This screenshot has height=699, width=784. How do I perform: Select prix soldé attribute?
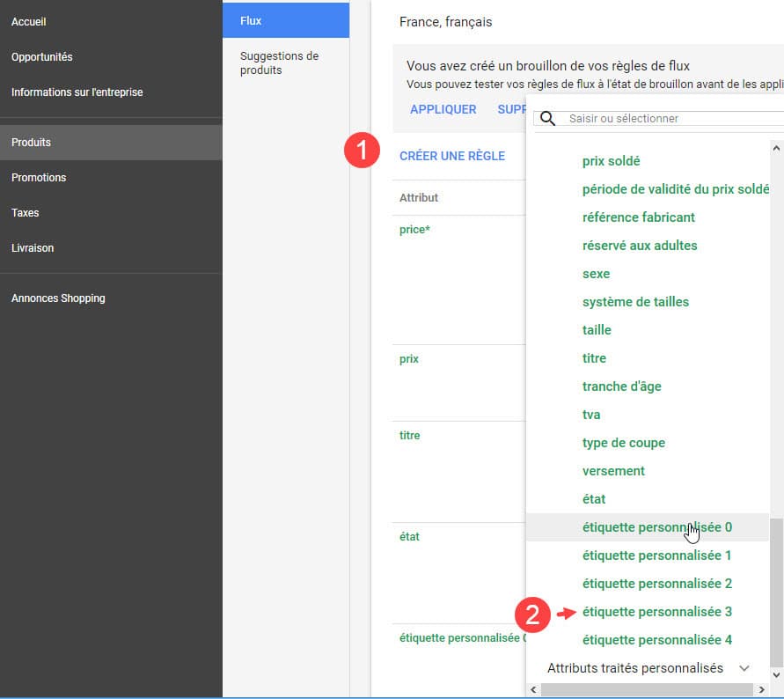[611, 161]
